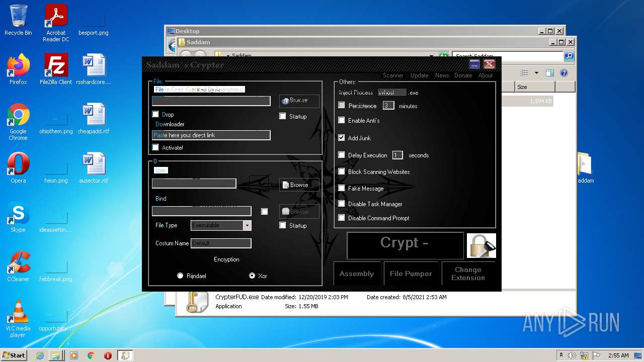Select the Skype desktop shortcut

coord(18,218)
